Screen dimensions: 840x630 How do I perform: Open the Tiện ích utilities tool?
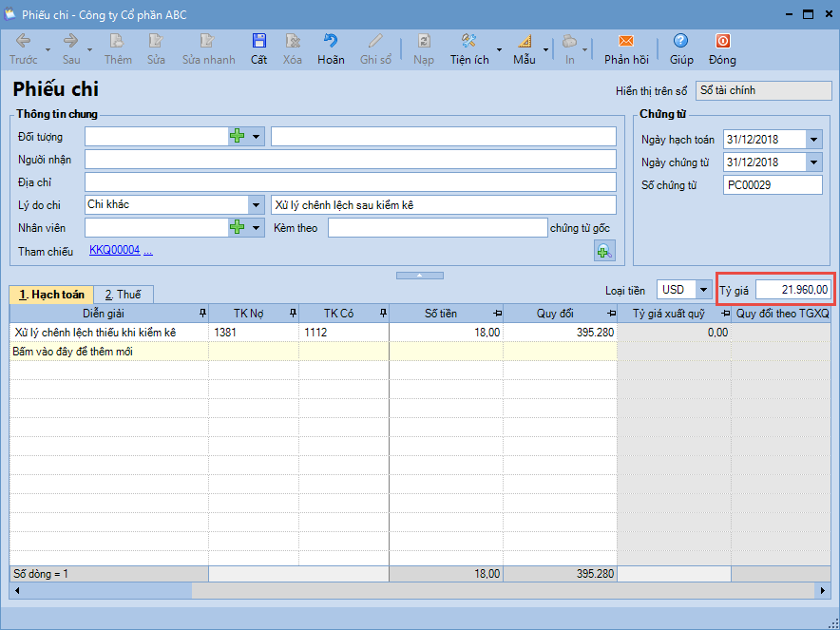point(469,42)
